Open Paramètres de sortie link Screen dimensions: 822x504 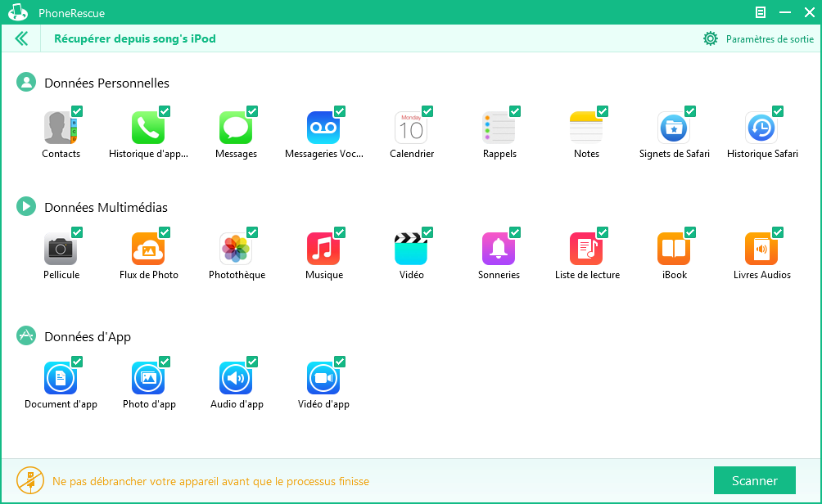tap(770, 39)
